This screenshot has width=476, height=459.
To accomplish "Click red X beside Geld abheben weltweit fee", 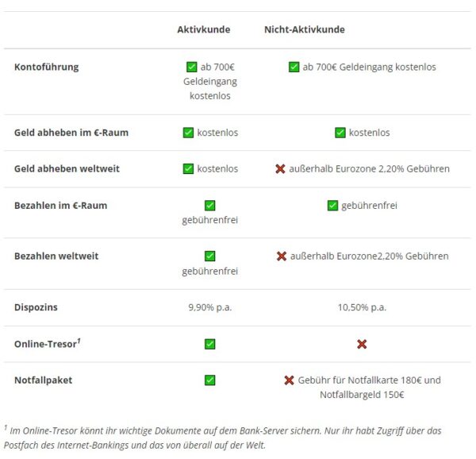I will coord(280,169).
